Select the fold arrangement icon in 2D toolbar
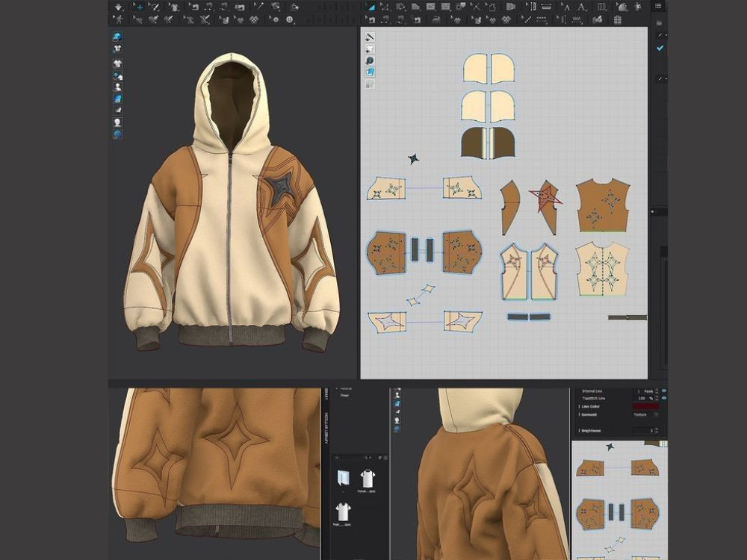Screen dimensions: 747x560 point(511,7)
